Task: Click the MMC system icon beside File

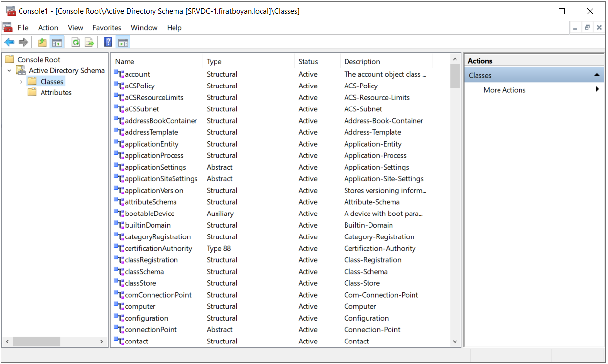Action: pos(8,27)
